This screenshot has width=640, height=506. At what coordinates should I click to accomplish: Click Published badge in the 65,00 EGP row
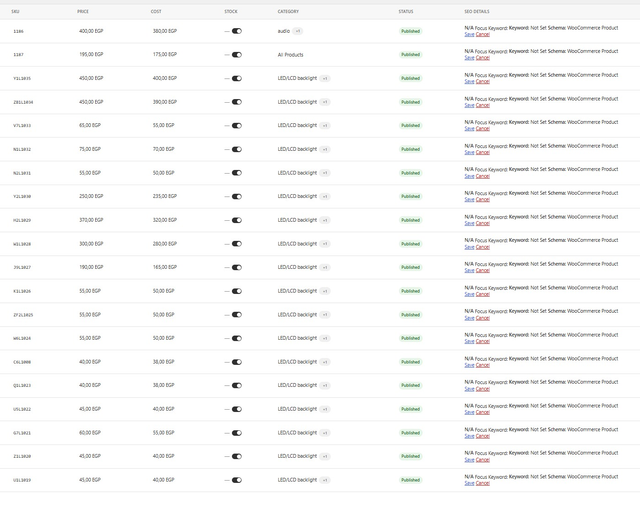pyautogui.click(x=411, y=126)
